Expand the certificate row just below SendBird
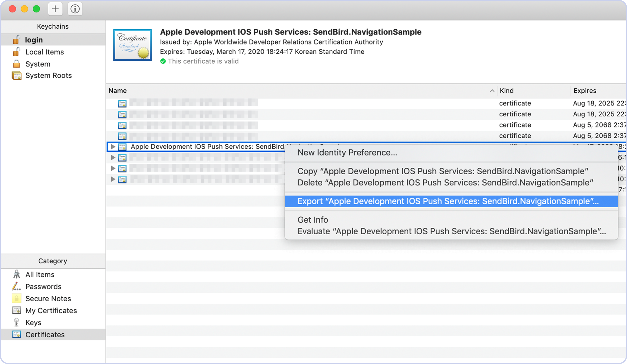 click(x=113, y=157)
